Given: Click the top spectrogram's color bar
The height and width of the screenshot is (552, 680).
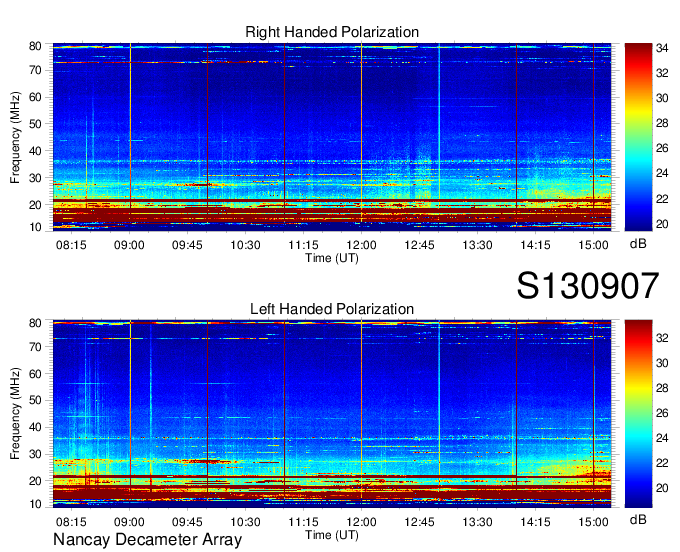Looking at the screenshot, I should 638,137.
